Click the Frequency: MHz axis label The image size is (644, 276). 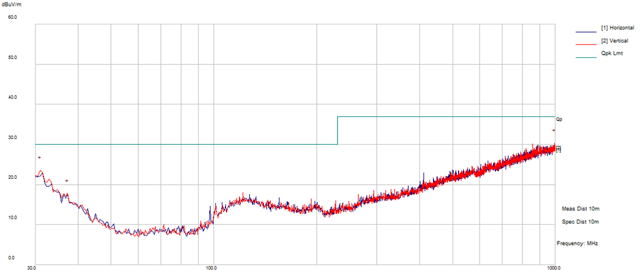(577, 244)
